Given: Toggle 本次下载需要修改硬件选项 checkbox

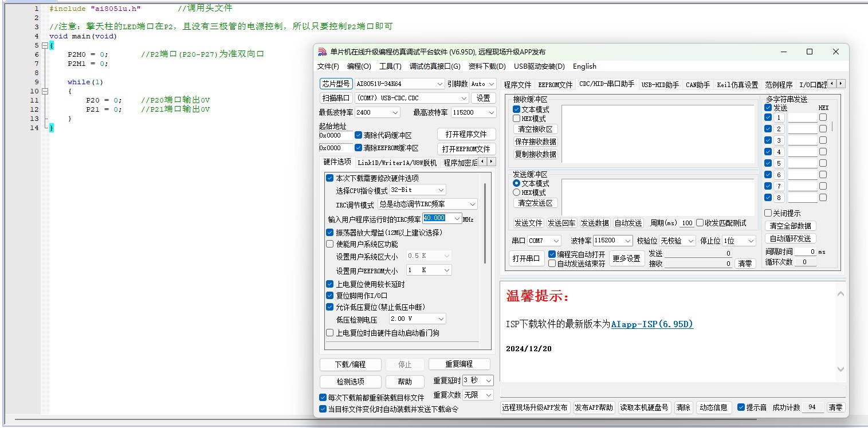Looking at the screenshot, I should coord(330,178).
